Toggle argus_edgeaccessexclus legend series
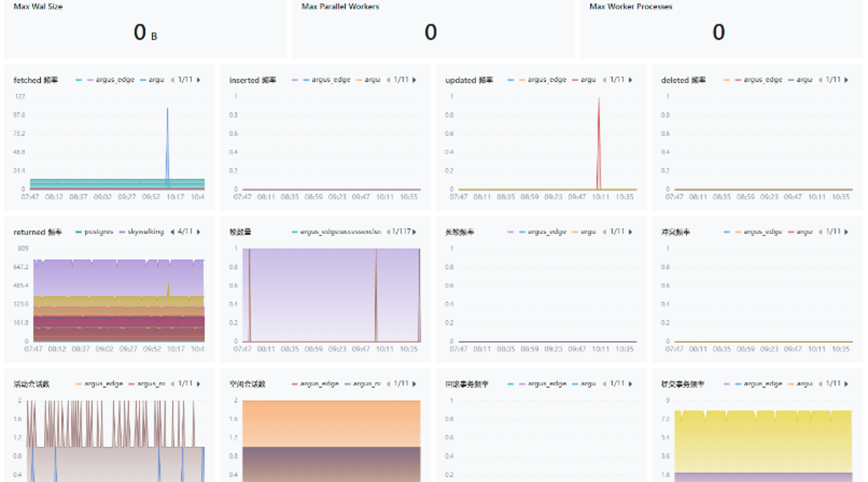The height and width of the screenshot is (482, 868). tap(336, 232)
